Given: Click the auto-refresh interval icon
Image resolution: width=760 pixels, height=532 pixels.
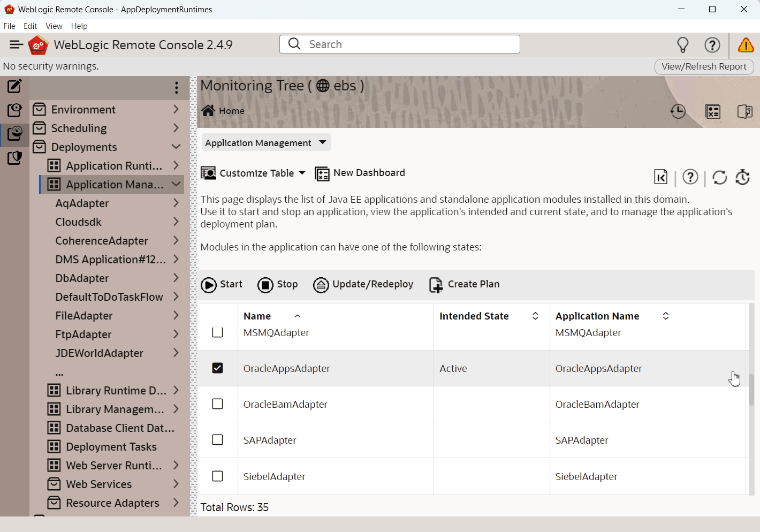Looking at the screenshot, I should [x=743, y=177].
